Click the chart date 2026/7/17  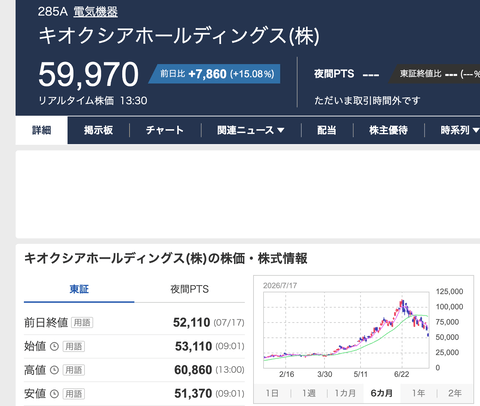point(280,286)
